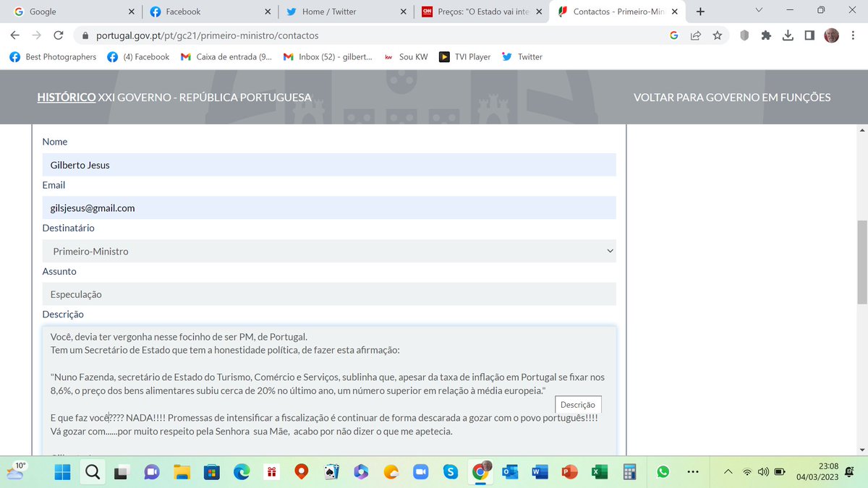Click the page vertical scrollbar thumb
Image resolution: width=868 pixels, height=488 pixels.
tap(861, 262)
